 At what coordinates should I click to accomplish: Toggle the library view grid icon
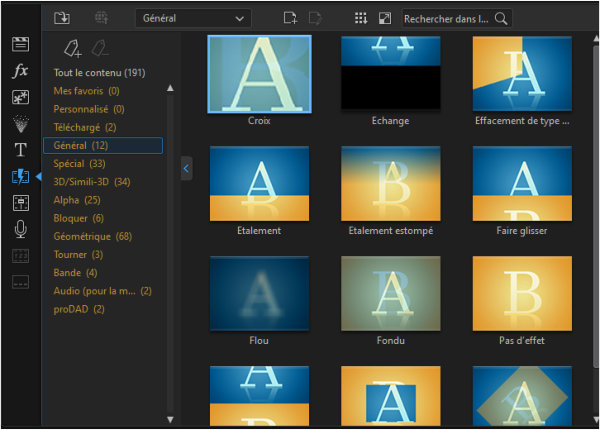(361, 17)
